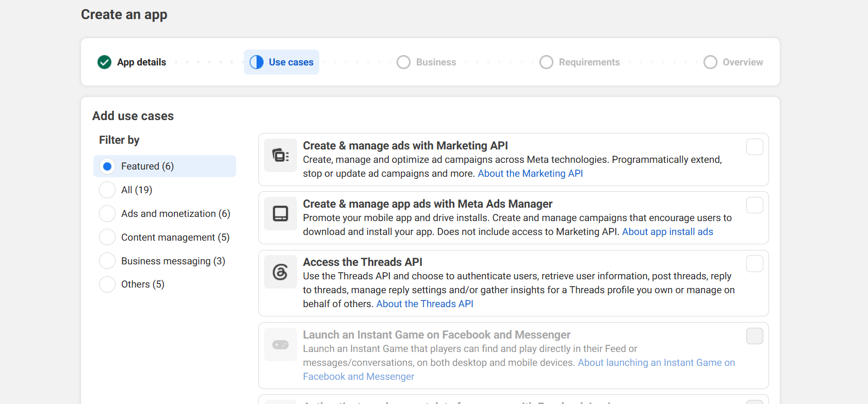Select Ads and monetization (6) filter
The height and width of the screenshot is (404, 868).
[165, 213]
